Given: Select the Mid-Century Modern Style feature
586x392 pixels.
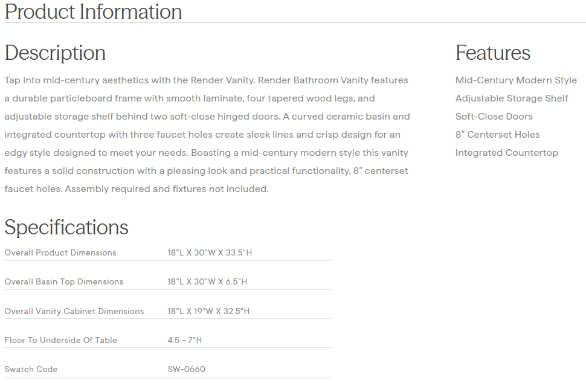Looking at the screenshot, I should (x=516, y=80).
